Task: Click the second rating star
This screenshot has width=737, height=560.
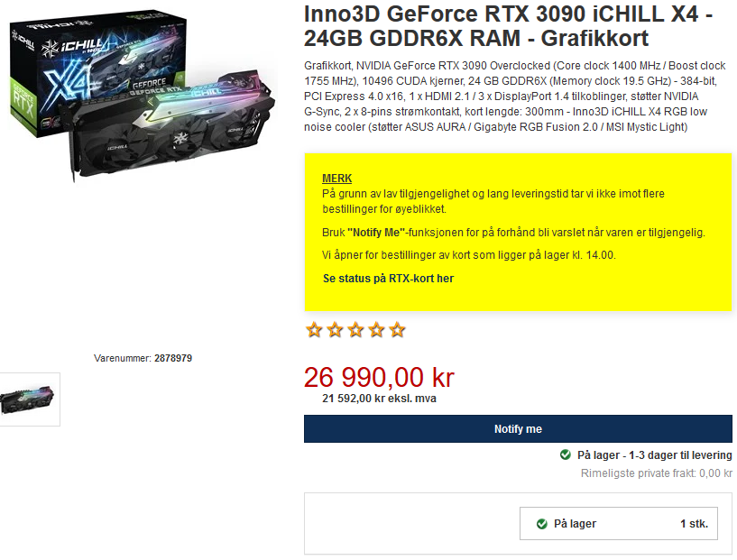Action: (335, 330)
